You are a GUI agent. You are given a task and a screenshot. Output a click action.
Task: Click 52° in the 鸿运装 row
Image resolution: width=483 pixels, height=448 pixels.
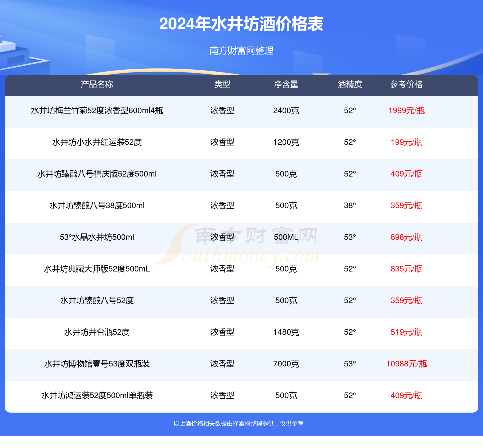(350, 395)
